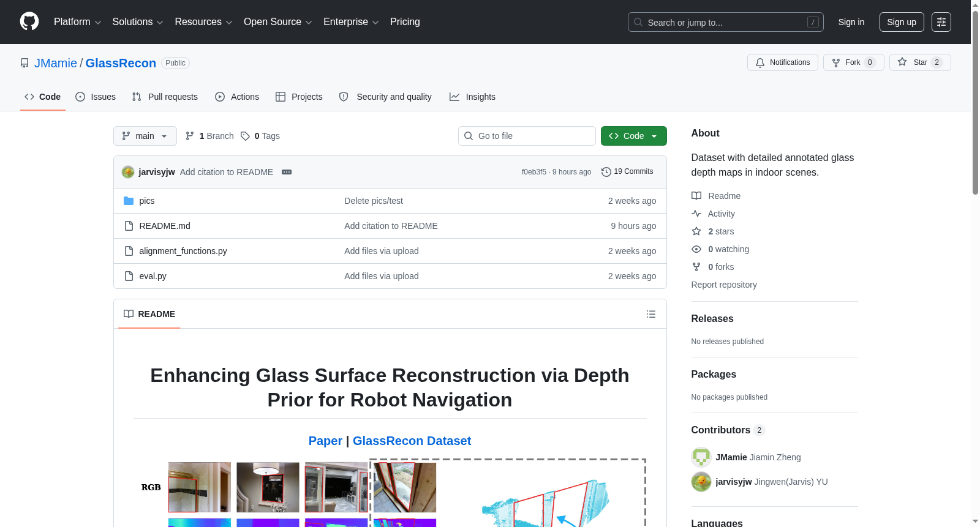The width and height of the screenshot is (980, 527).
Task: Open the README.md file
Action: [165, 226]
